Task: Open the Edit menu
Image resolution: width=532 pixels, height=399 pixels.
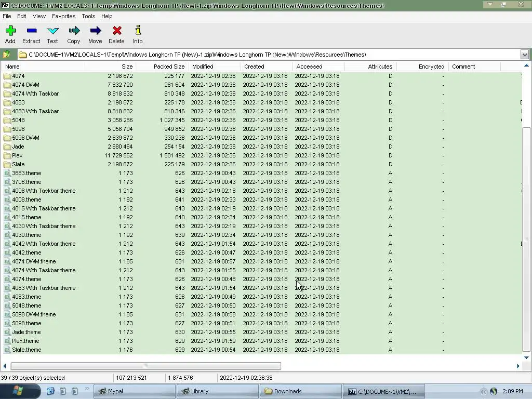Action: [x=22, y=16]
